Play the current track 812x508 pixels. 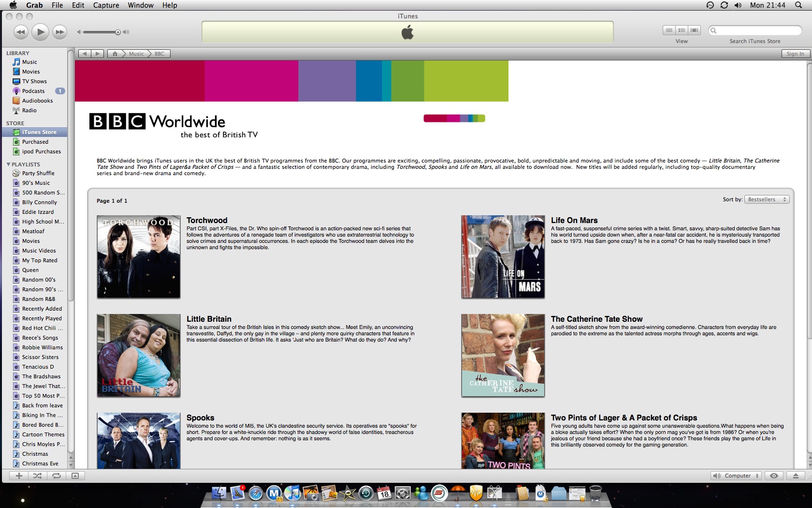(x=41, y=32)
